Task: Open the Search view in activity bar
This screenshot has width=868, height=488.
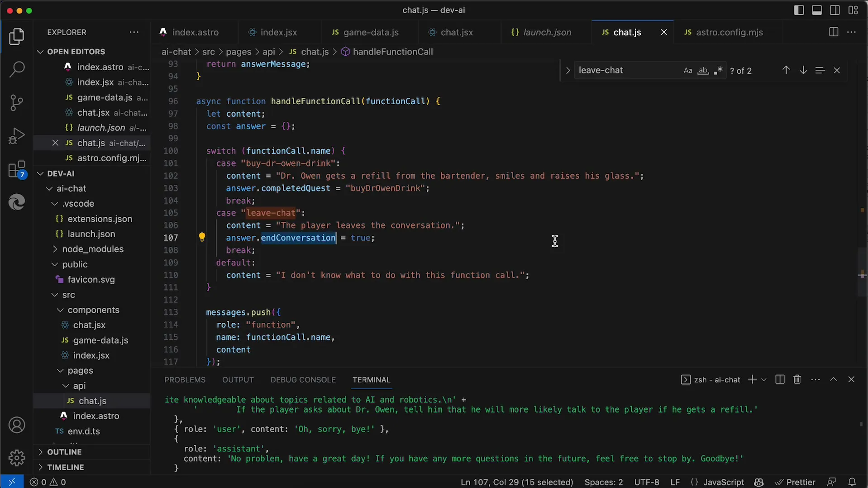Action: tap(17, 69)
